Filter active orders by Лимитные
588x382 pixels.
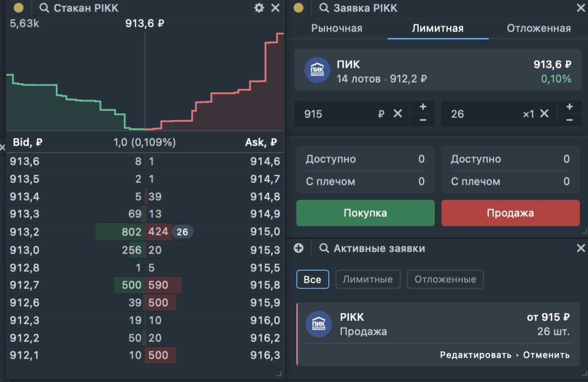[x=368, y=279]
